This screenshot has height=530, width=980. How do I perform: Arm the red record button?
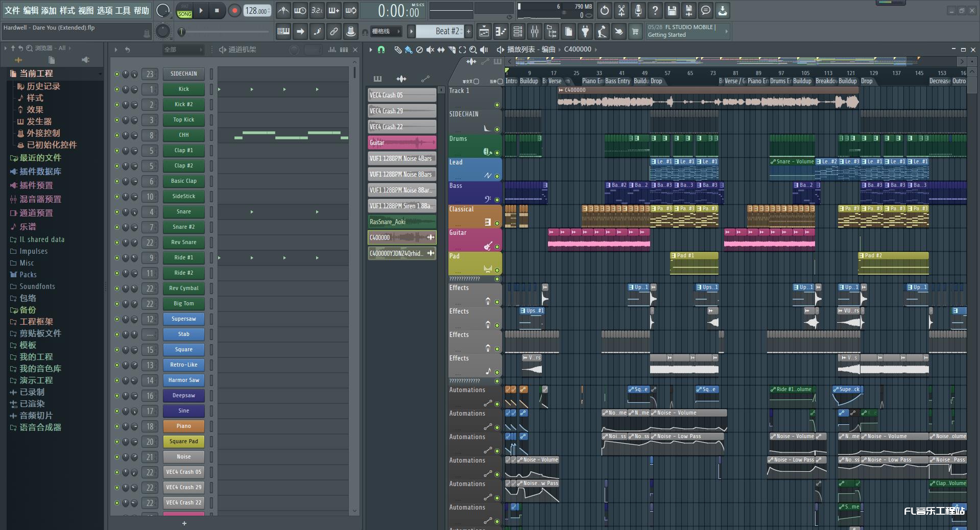pos(234,10)
